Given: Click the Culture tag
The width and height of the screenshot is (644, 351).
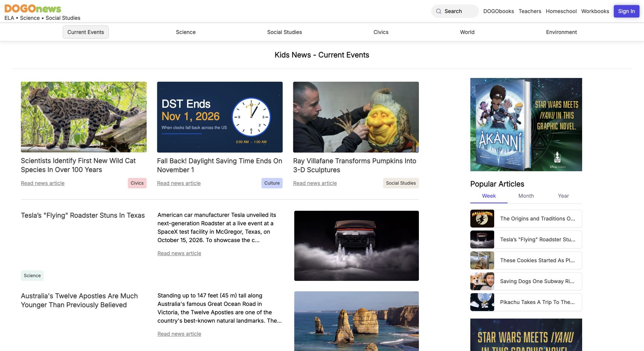Looking at the screenshot, I should tap(272, 183).
